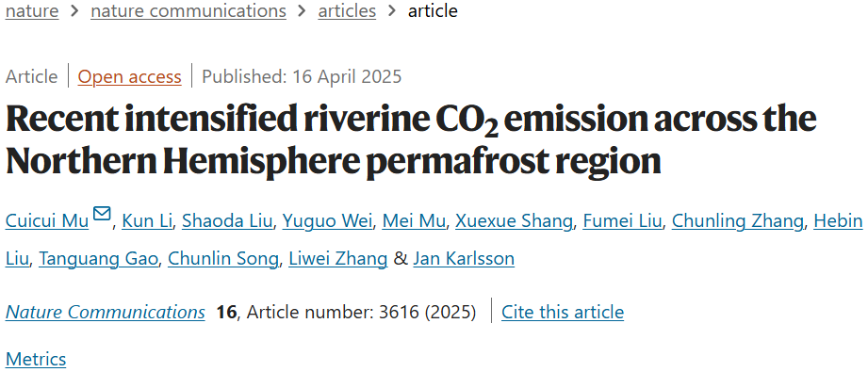Open author Shaoda Liu details
The image size is (868, 372).
(x=227, y=221)
